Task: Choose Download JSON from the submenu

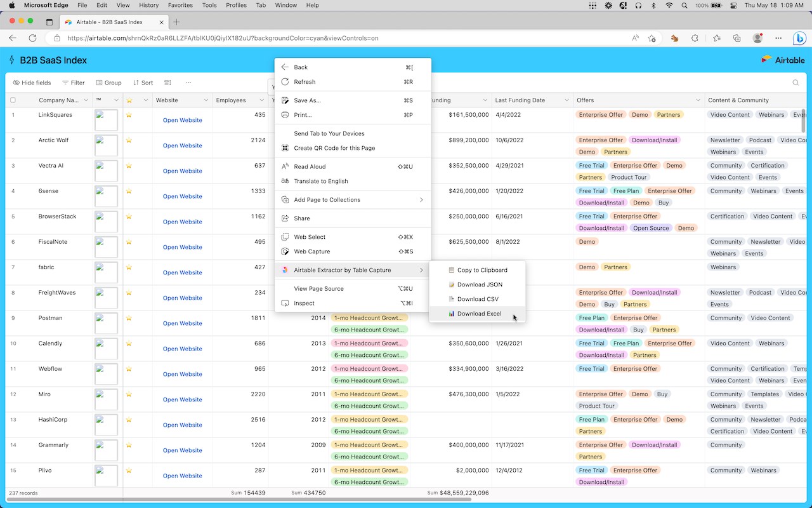Action: tap(478, 284)
